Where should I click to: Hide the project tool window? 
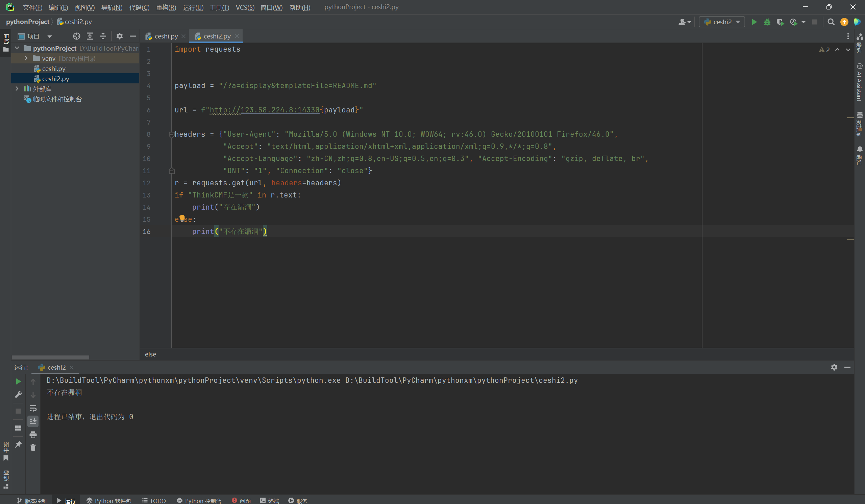click(133, 36)
